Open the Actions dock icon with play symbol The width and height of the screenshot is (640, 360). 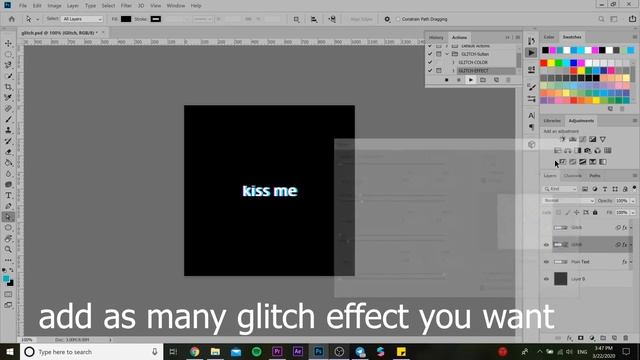[531, 53]
